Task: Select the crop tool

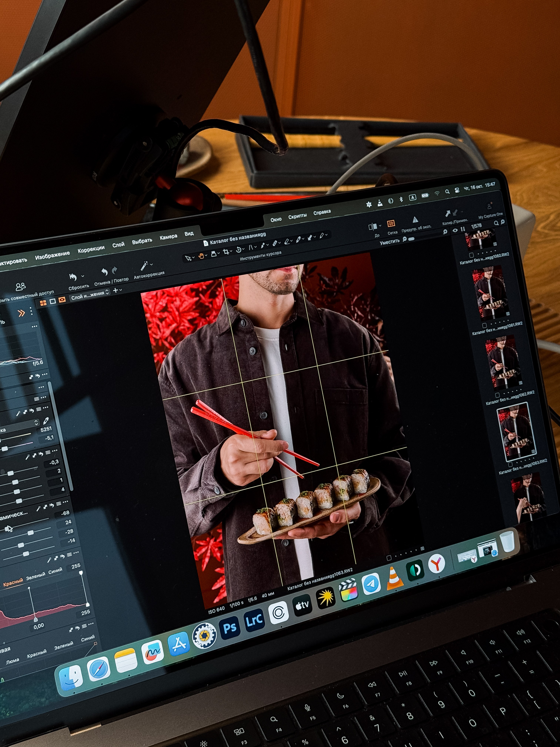Action: coord(226,252)
